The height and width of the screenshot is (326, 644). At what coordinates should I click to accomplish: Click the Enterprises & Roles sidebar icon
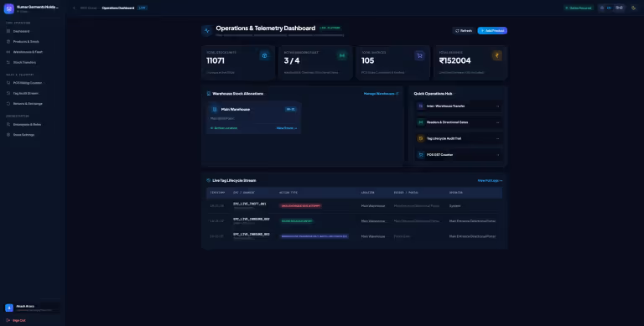point(8,124)
